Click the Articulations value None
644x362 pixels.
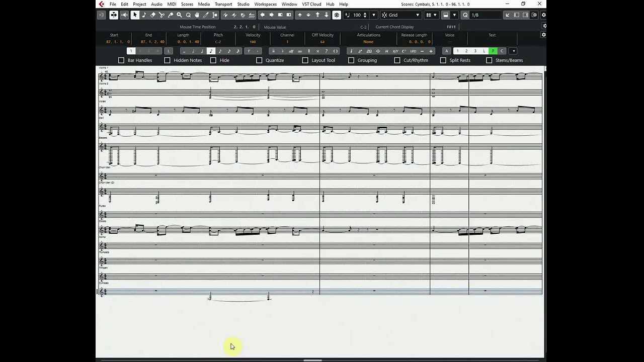coord(368,42)
